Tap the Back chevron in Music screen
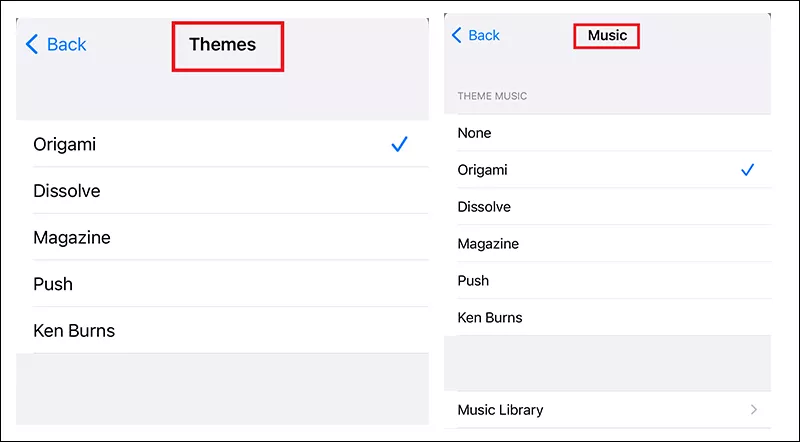Screen dimensions: 800x442 [x=458, y=36]
